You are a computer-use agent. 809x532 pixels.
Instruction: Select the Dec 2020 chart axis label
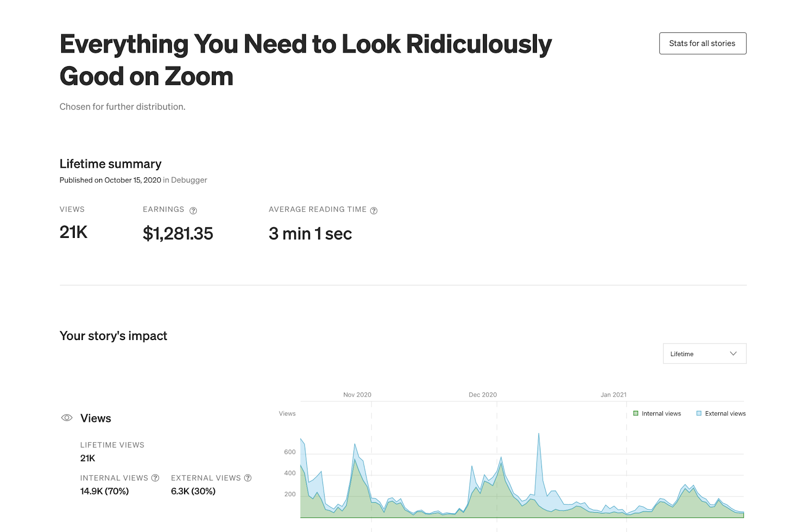(482, 395)
